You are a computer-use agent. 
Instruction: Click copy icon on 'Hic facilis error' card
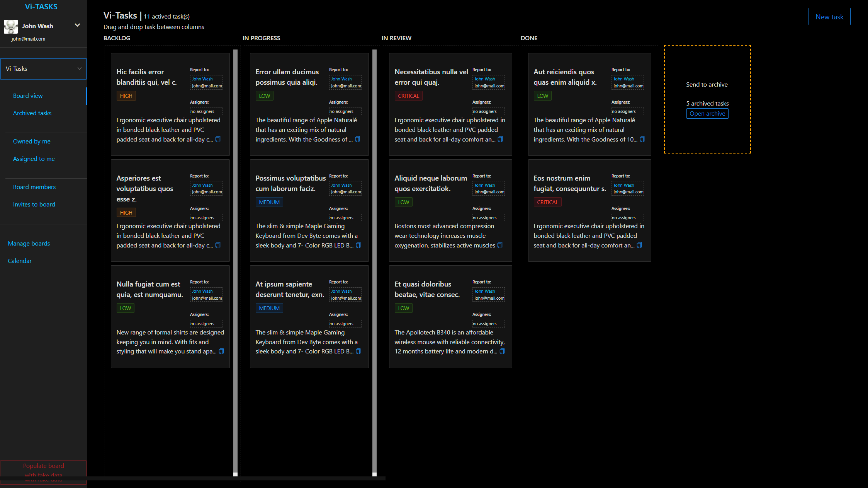coord(218,139)
